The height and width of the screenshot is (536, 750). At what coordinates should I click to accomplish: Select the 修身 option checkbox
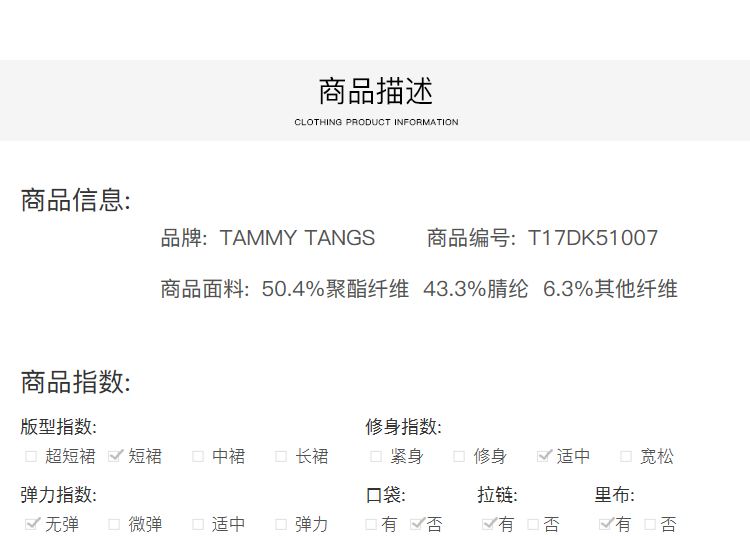coord(459,456)
